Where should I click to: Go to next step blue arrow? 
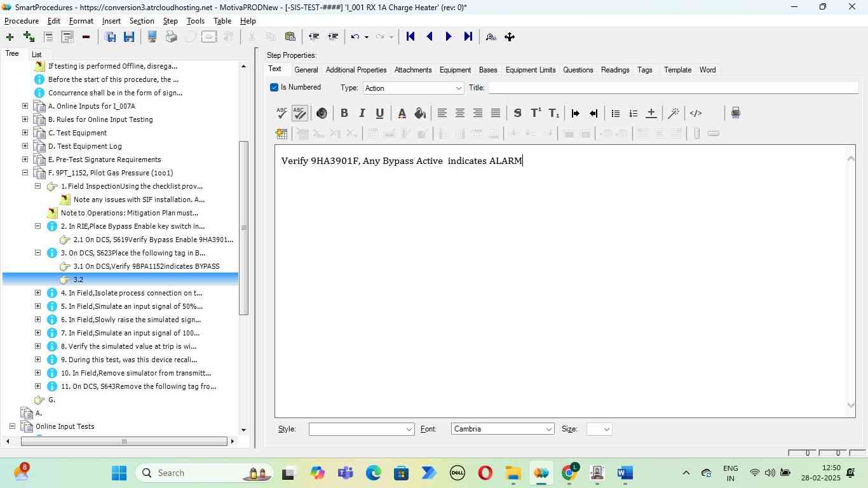click(x=449, y=37)
